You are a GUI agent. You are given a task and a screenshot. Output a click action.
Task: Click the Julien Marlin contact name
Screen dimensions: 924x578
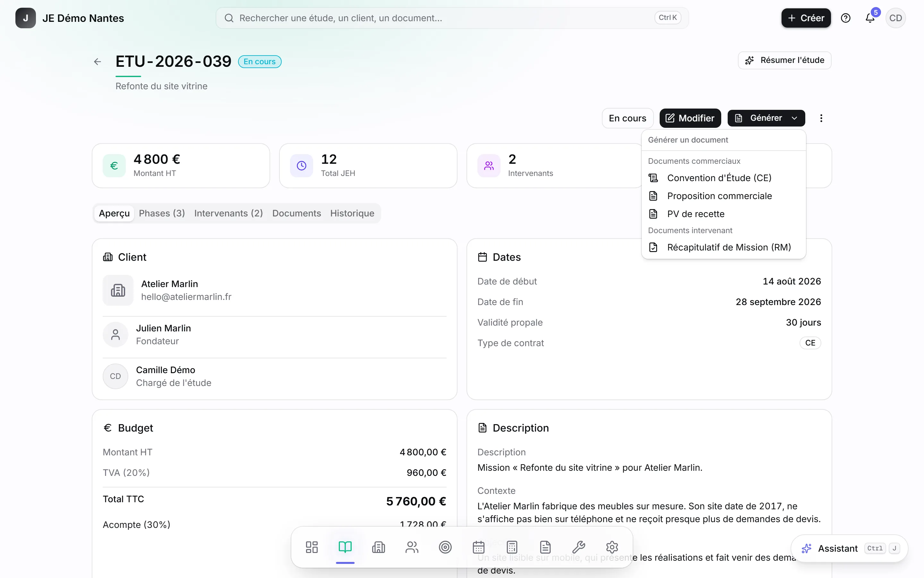pyautogui.click(x=163, y=328)
